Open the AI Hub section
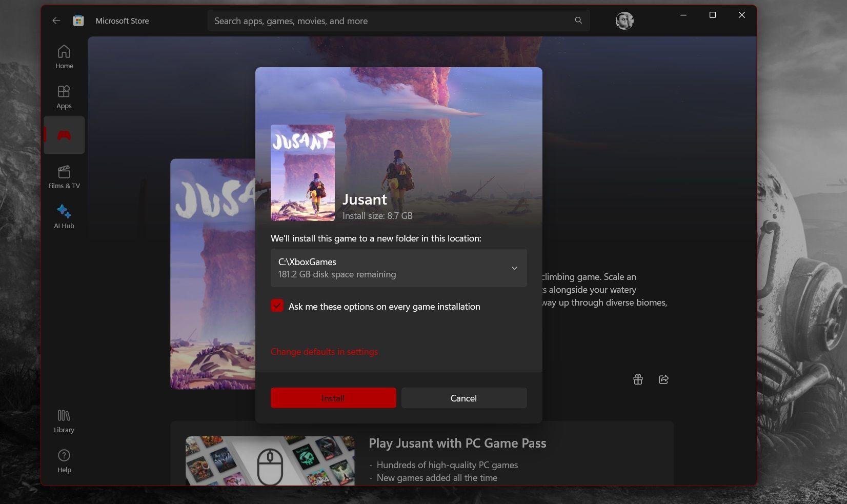Screen dimensions: 847x504 (x=64, y=216)
